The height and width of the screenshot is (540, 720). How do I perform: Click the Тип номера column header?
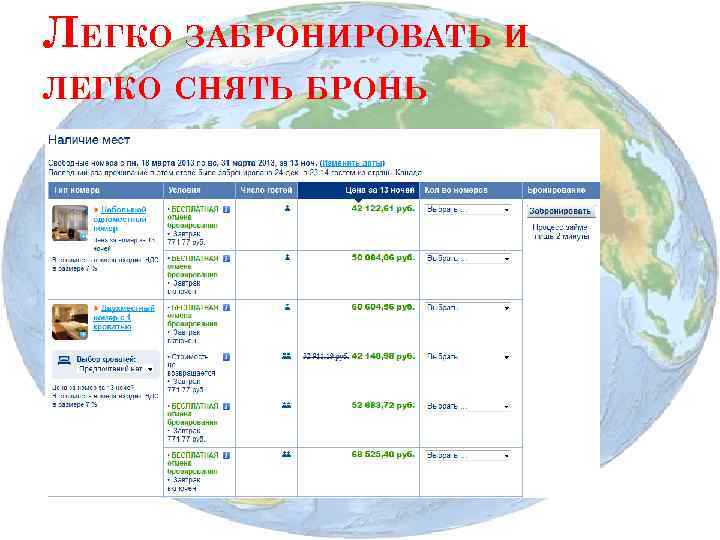tap(106, 190)
